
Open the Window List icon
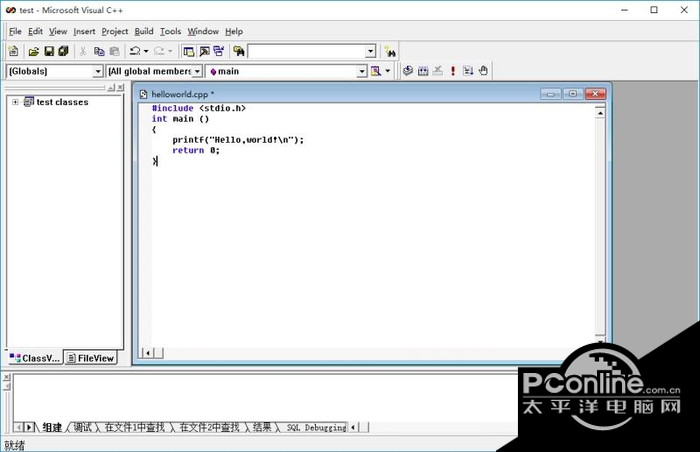219,51
